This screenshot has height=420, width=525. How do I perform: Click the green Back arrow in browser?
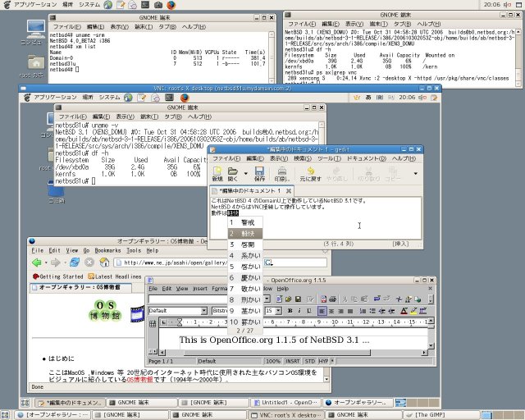[36, 262]
